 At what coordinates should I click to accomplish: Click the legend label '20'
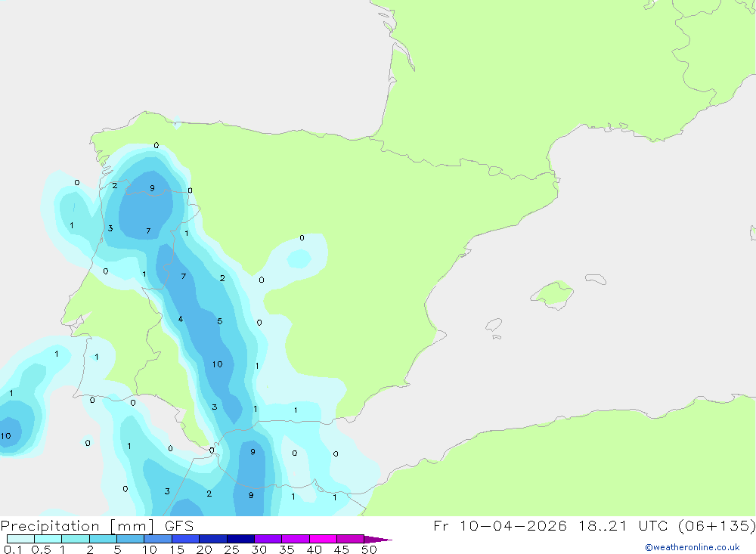(204, 549)
